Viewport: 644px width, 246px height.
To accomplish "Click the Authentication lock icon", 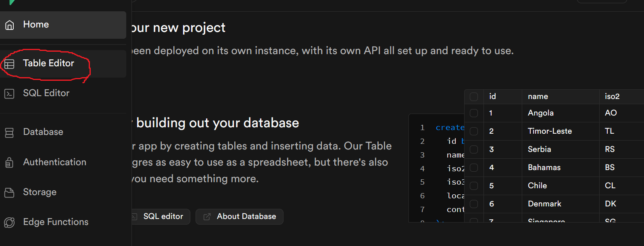I will pyautogui.click(x=9, y=162).
